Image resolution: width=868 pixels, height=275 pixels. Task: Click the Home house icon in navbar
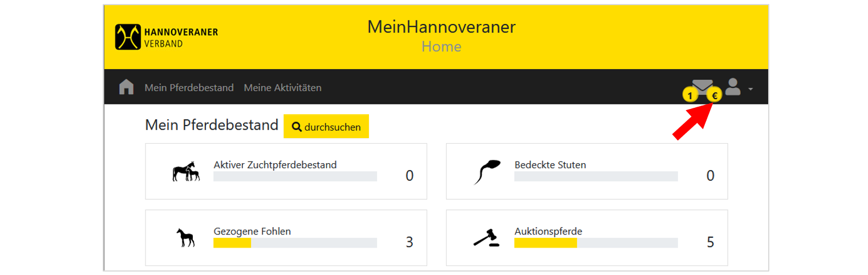click(x=126, y=87)
